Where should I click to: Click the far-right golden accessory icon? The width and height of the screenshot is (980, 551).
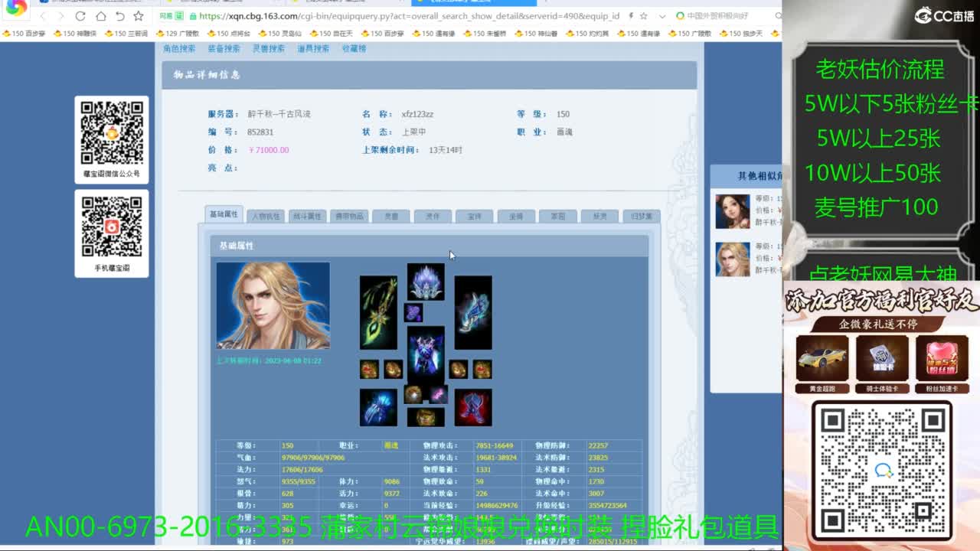pyautogui.click(x=482, y=369)
